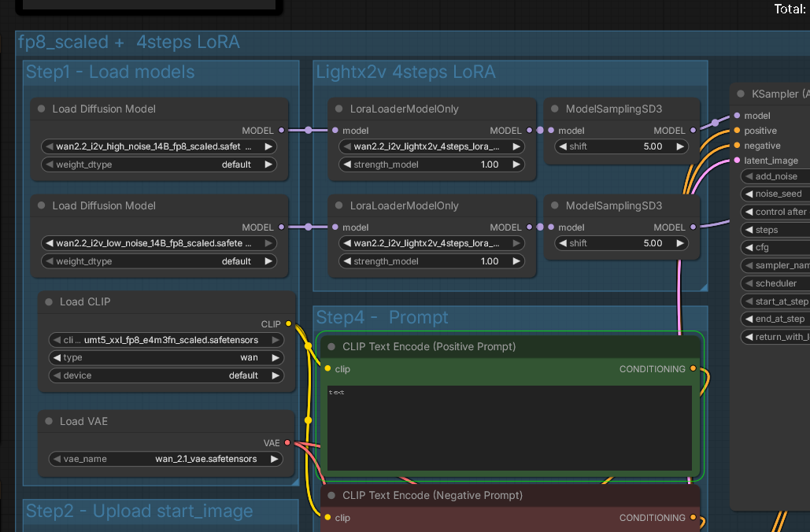The image size is (810, 532).
Task: Increase strength_model on the upper LoraLoaderModelOnly
Action: click(x=516, y=164)
